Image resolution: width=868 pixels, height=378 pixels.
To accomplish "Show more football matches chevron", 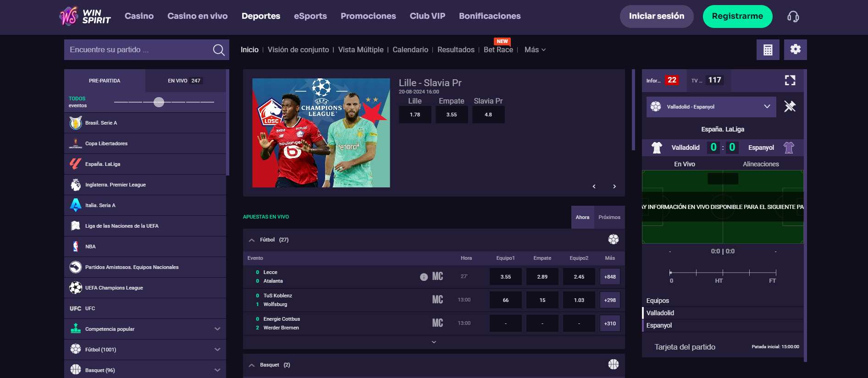I will (x=434, y=342).
